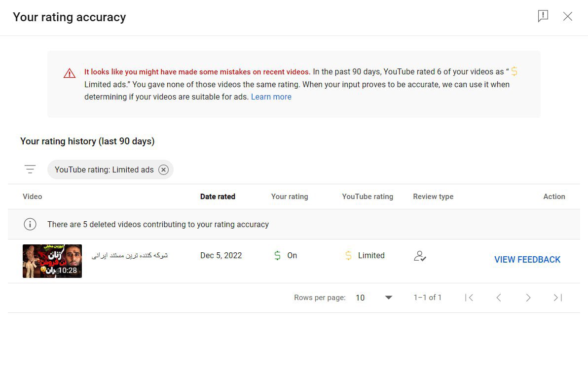Click the Your rating history heading
The image size is (588, 372).
(87, 141)
